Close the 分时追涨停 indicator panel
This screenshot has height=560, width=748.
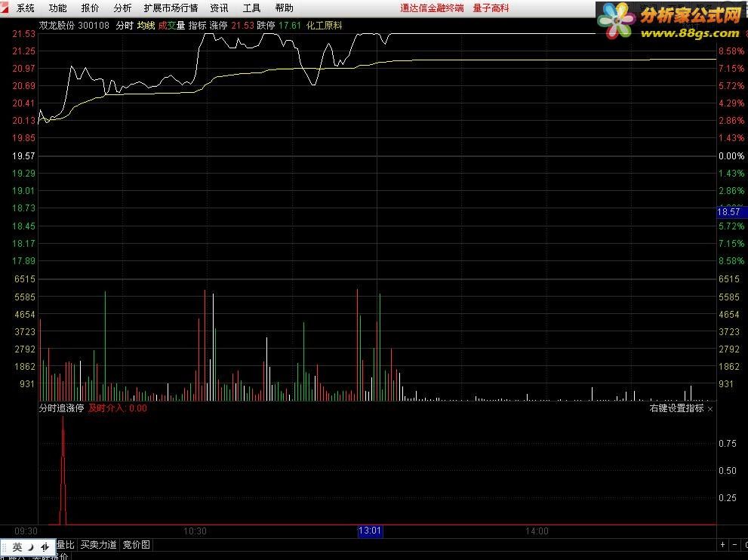(710, 409)
